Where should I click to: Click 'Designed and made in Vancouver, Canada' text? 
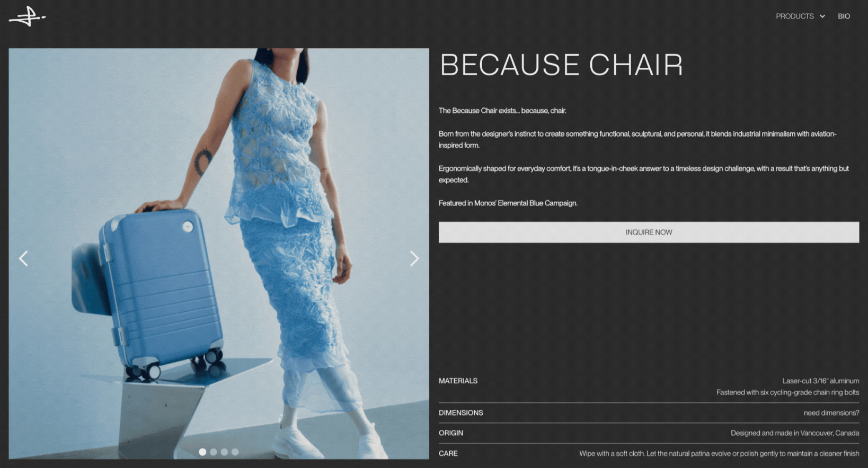pyautogui.click(x=795, y=433)
